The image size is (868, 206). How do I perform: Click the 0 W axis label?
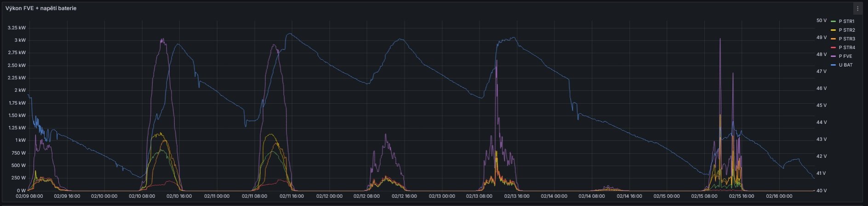pyautogui.click(x=22, y=190)
